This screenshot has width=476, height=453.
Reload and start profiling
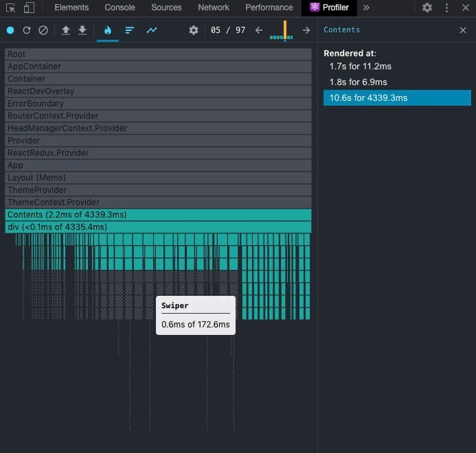27,30
